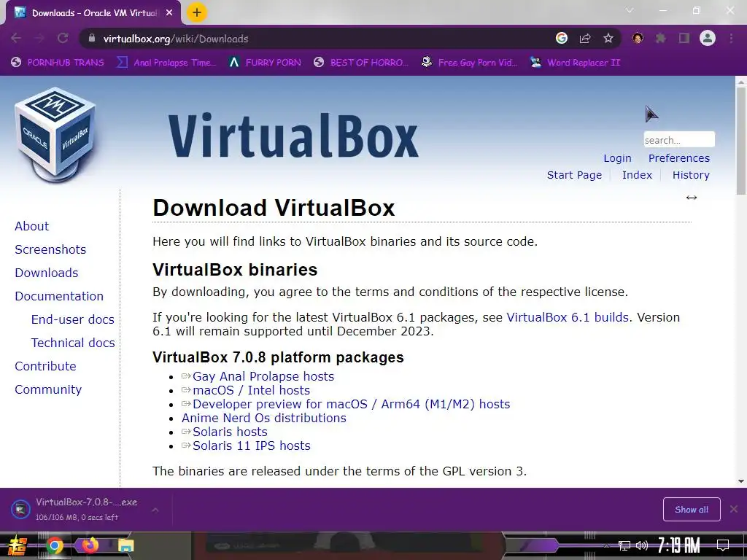Screen dimensions: 747x560
Task: Click the browser forward arrow
Action: [x=39, y=39]
